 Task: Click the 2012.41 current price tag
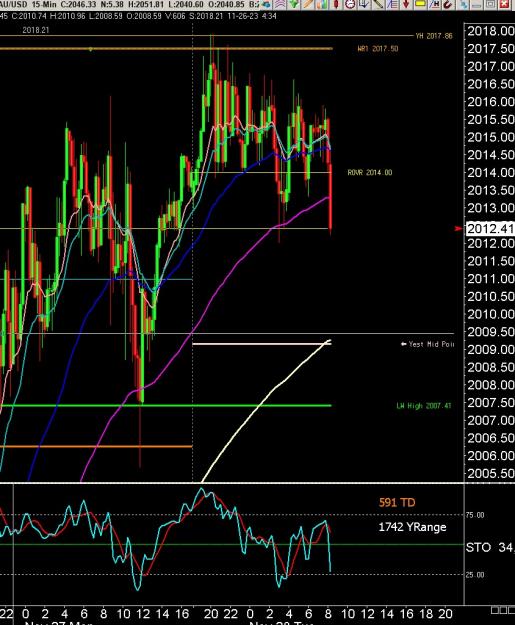(490, 229)
